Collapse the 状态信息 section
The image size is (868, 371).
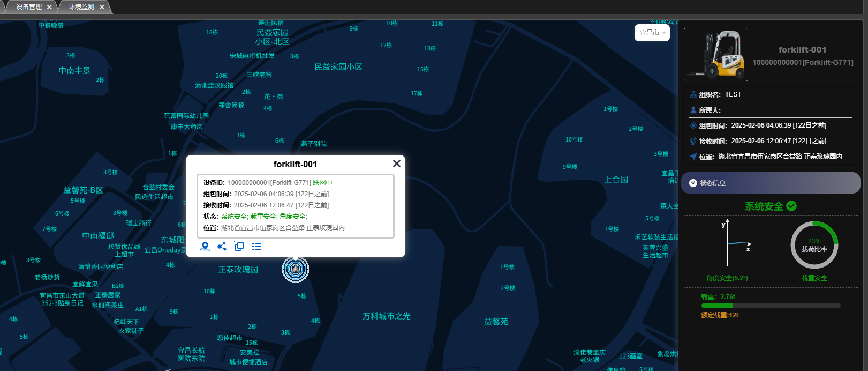(693, 183)
